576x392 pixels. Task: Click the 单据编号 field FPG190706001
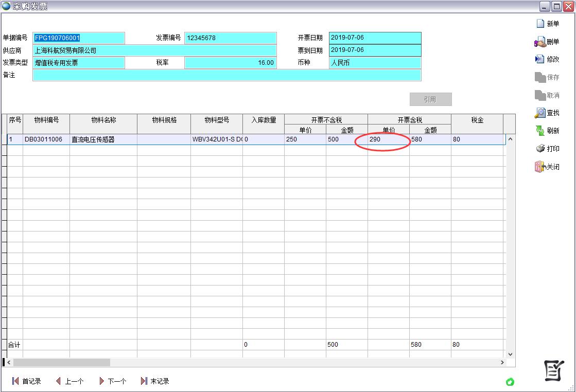(79, 38)
